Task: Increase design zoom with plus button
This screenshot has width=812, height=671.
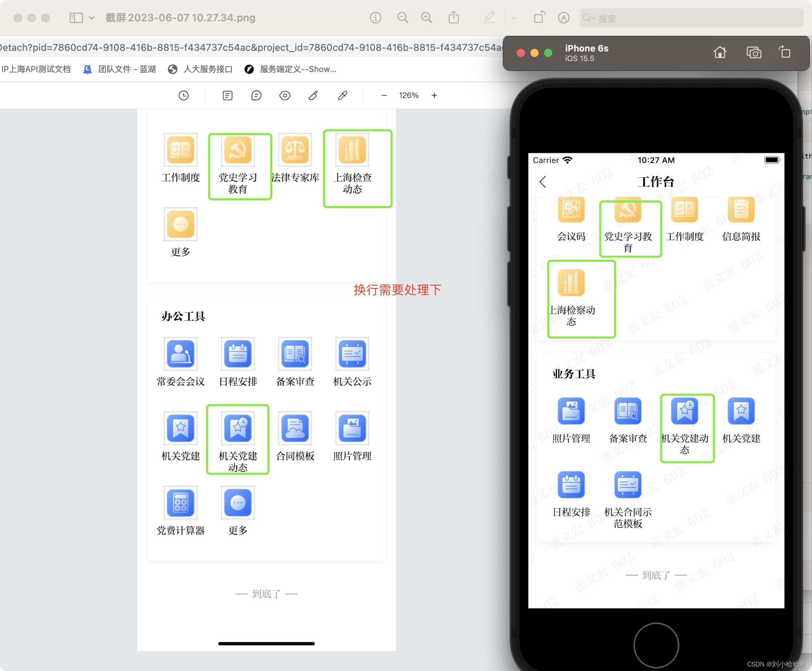Action: pyautogui.click(x=434, y=95)
